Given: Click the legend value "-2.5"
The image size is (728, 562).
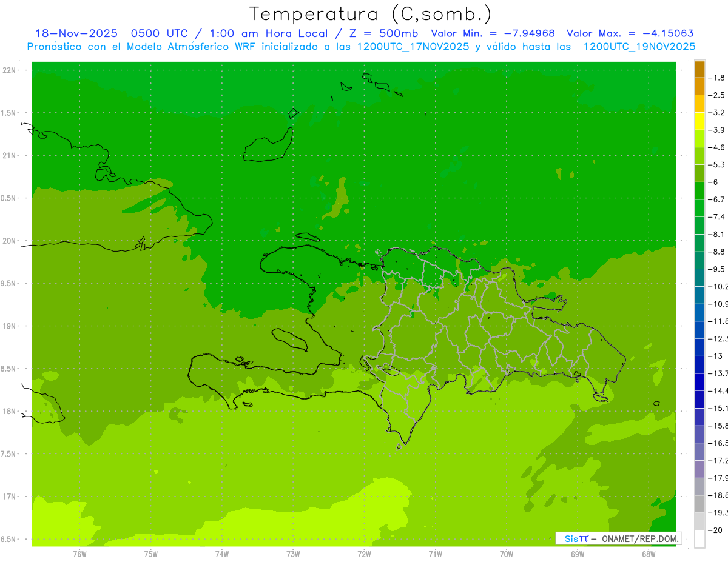Looking at the screenshot, I should click(716, 95).
